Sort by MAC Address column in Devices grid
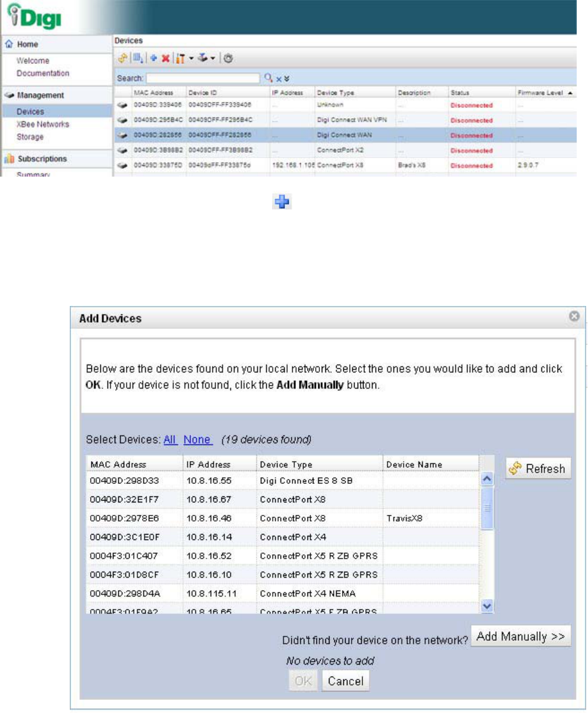The width and height of the screenshot is (588, 713). 153,92
